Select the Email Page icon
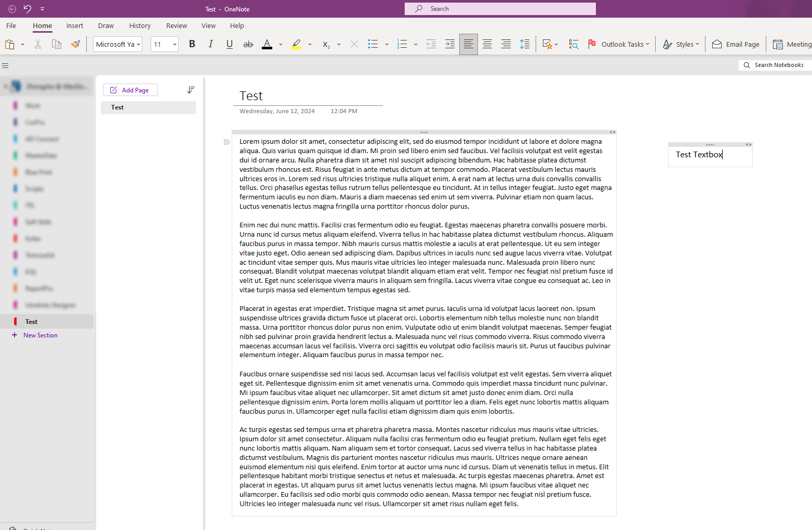 735,44
